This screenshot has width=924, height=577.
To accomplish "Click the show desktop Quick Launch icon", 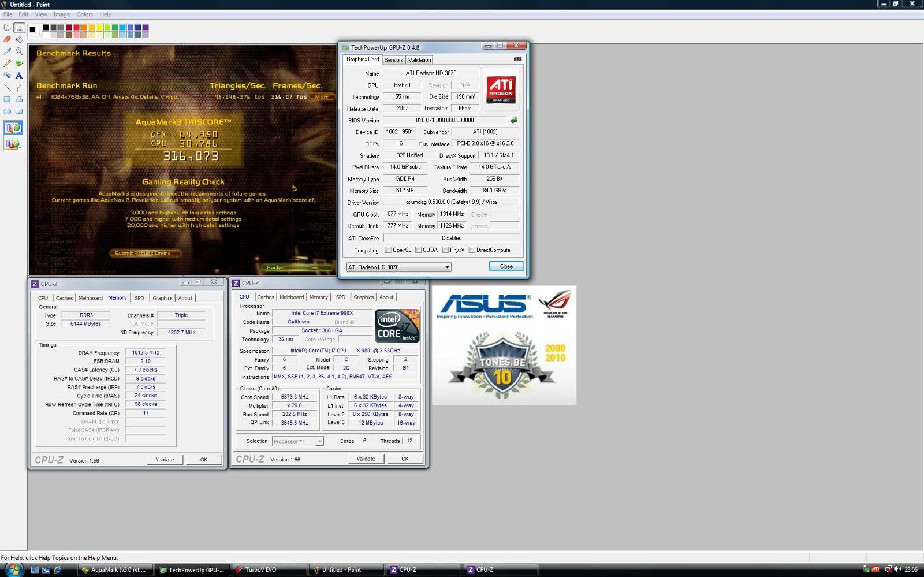I will tap(35, 569).
